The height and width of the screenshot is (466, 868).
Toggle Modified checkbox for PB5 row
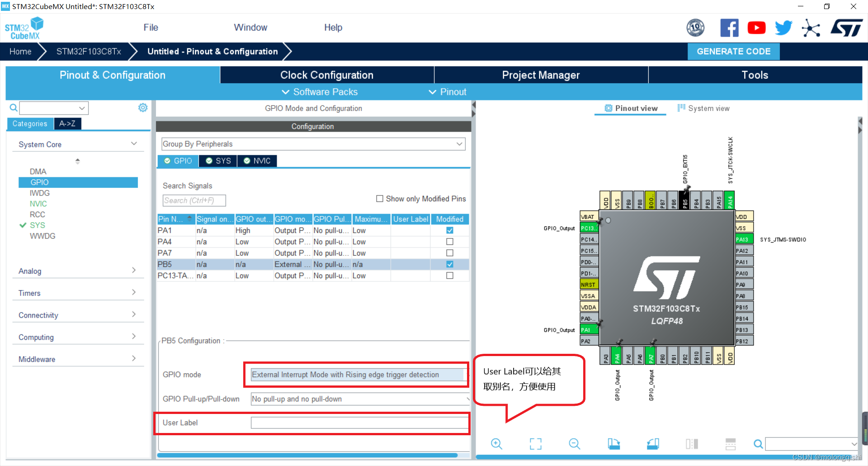coord(449,264)
